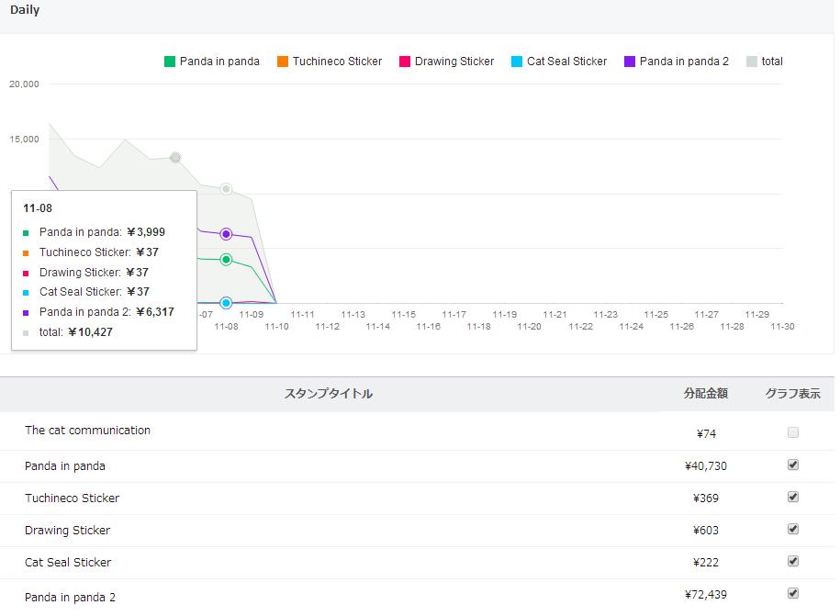Click the Panda in panda 2 table row title
The height and width of the screenshot is (616, 840).
point(70,598)
